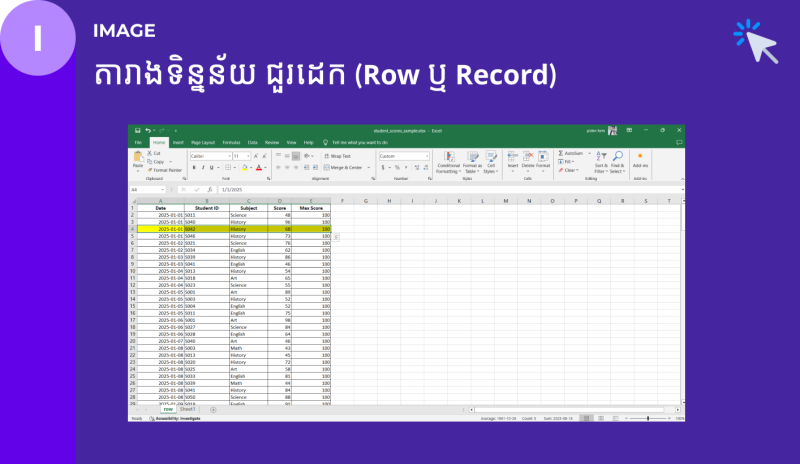
Task: Click the Paste icon in Clipboard group
Action: click(138, 159)
